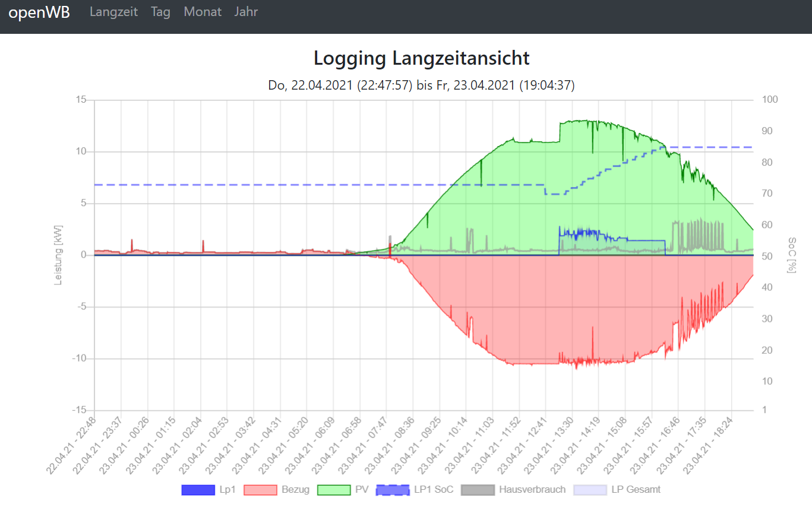Image resolution: width=812 pixels, height=510 pixels.
Task: Switch to the Langzeit view
Action: (x=113, y=12)
